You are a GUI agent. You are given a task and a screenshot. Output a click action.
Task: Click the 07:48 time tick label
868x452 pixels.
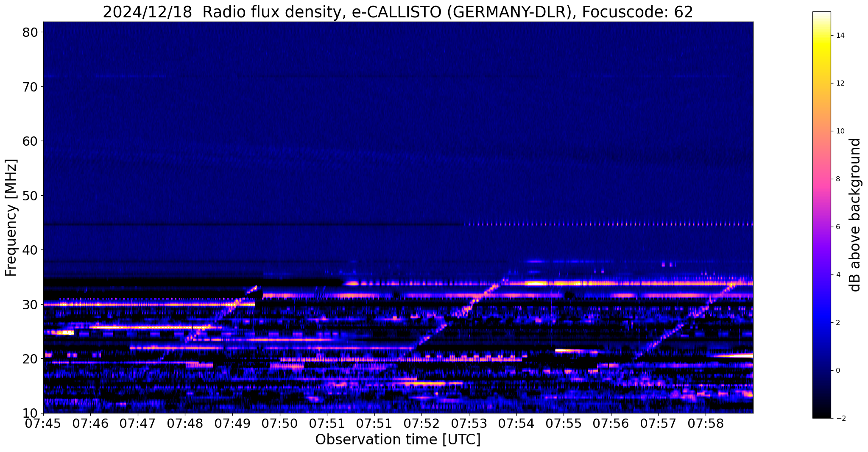(185, 424)
